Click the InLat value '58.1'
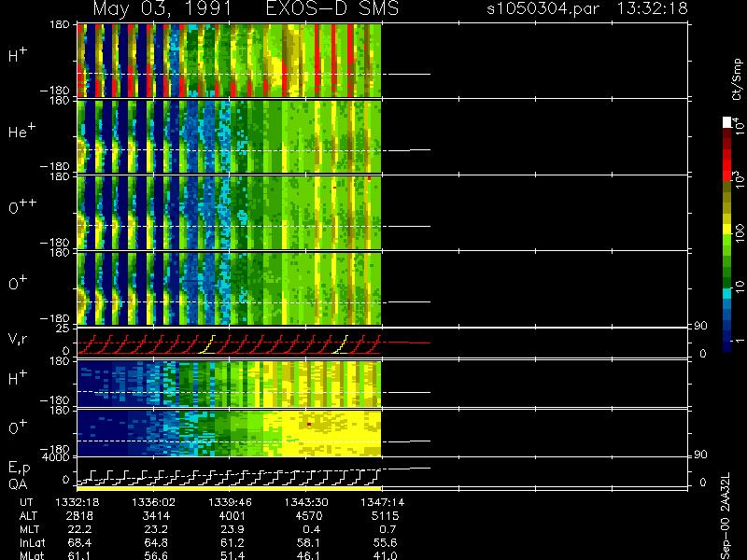This screenshot has height=560, width=747. coord(309,543)
